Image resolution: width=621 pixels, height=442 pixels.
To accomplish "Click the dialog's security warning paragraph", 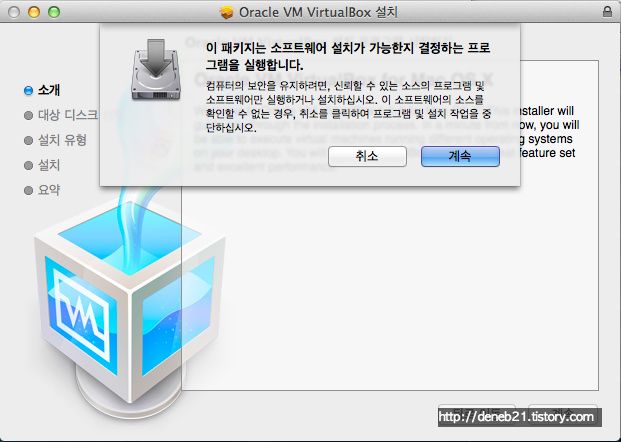I will tap(349, 107).
